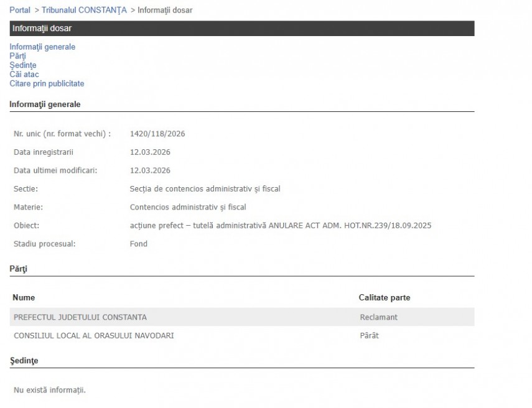This screenshot has width=532, height=408.
Task: Open the Tribunalul CONSTANȚA breadcrumb link
Action: (x=84, y=10)
